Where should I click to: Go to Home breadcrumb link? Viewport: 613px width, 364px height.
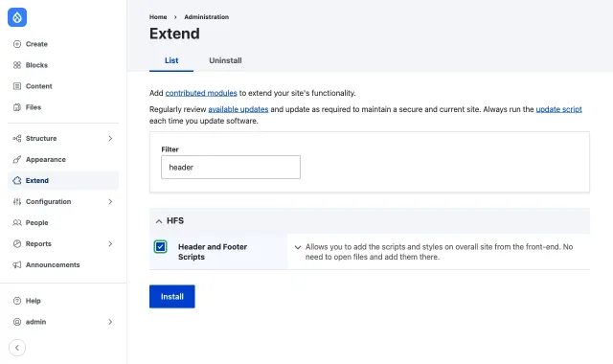click(158, 17)
